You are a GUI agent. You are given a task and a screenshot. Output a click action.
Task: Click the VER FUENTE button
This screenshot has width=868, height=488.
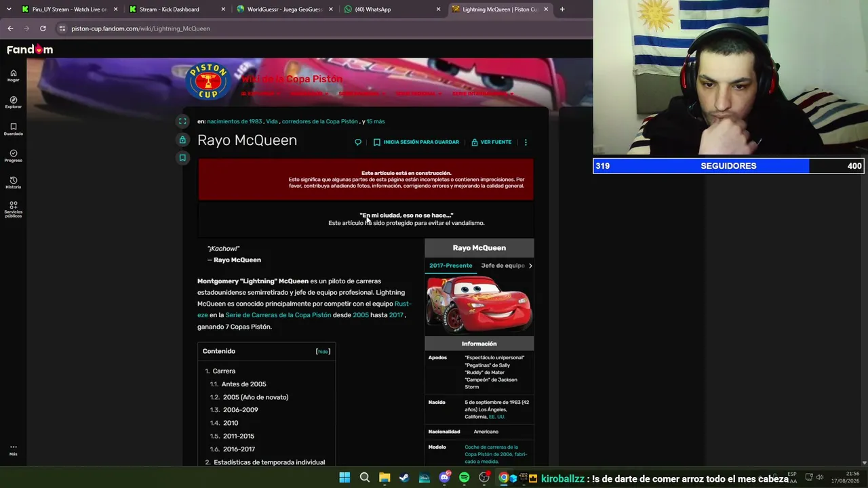coord(492,142)
